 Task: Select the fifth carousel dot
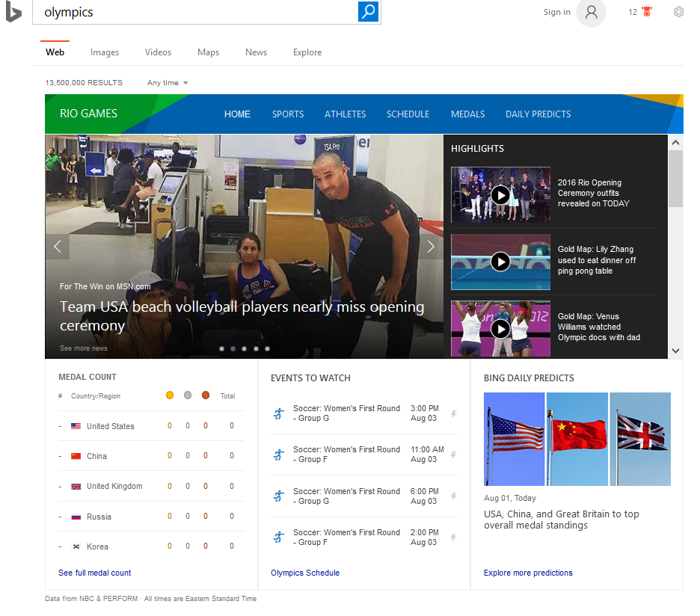[x=267, y=348]
